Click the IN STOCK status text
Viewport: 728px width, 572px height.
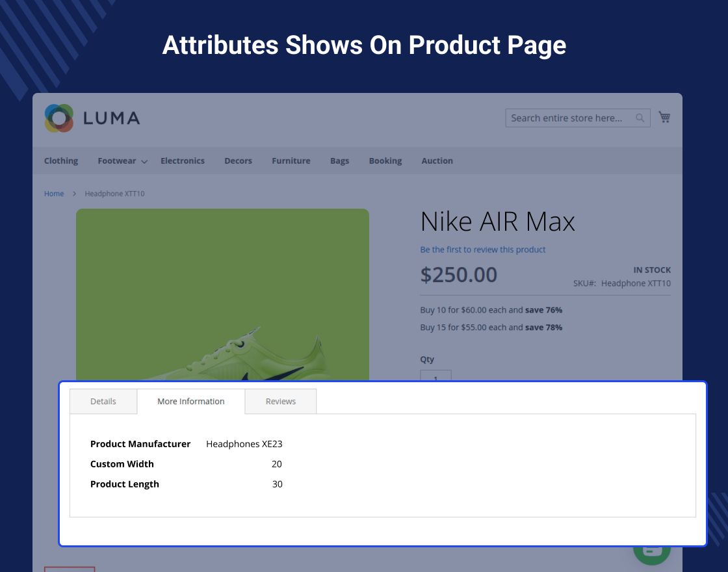click(x=652, y=270)
